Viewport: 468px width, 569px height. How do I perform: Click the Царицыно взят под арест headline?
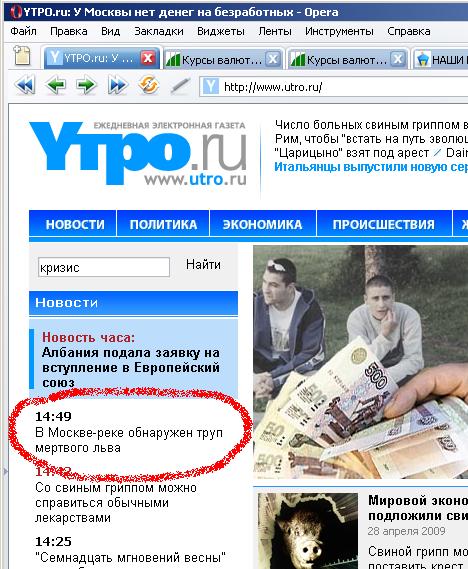(352, 153)
